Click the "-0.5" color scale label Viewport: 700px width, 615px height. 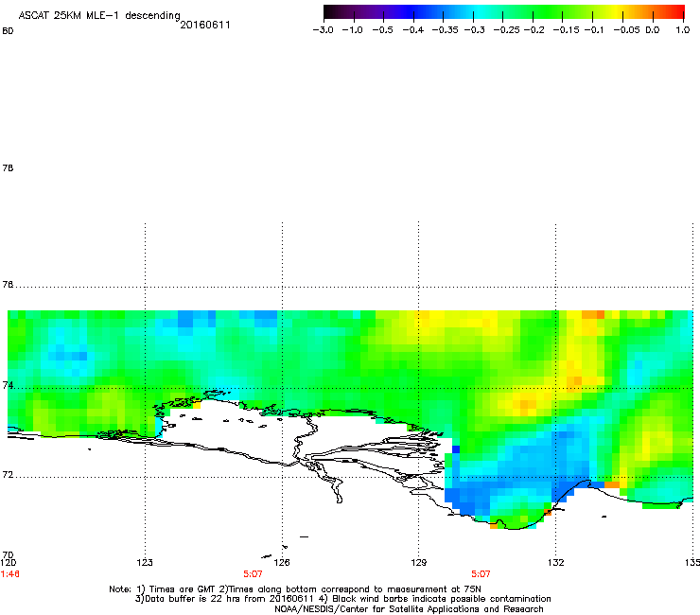382,30
